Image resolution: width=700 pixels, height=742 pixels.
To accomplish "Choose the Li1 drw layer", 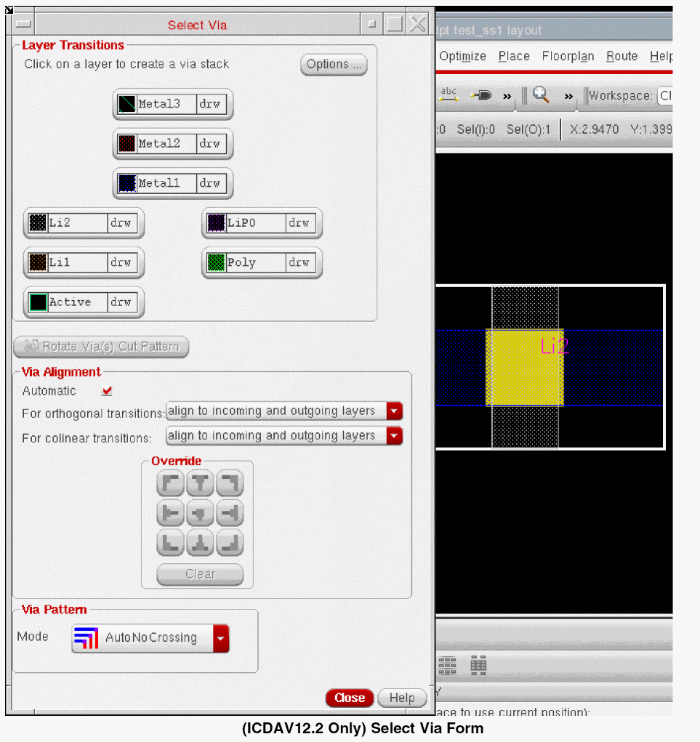I will click(x=84, y=262).
